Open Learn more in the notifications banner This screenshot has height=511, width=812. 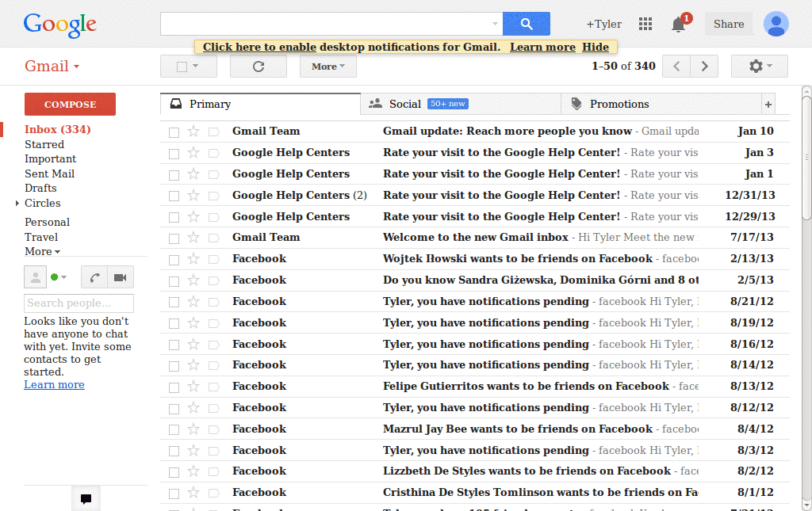[x=542, y=47]
